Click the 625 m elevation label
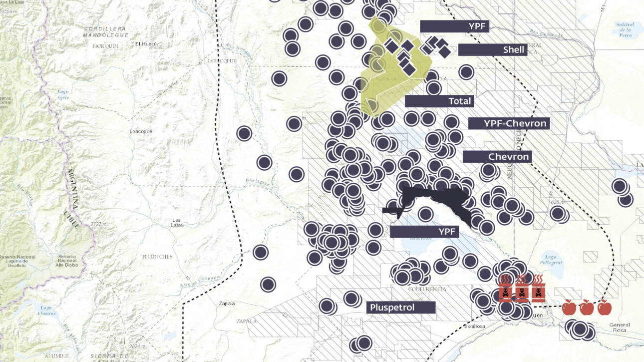Screen dimensions: 644x362 click(558, 202)
